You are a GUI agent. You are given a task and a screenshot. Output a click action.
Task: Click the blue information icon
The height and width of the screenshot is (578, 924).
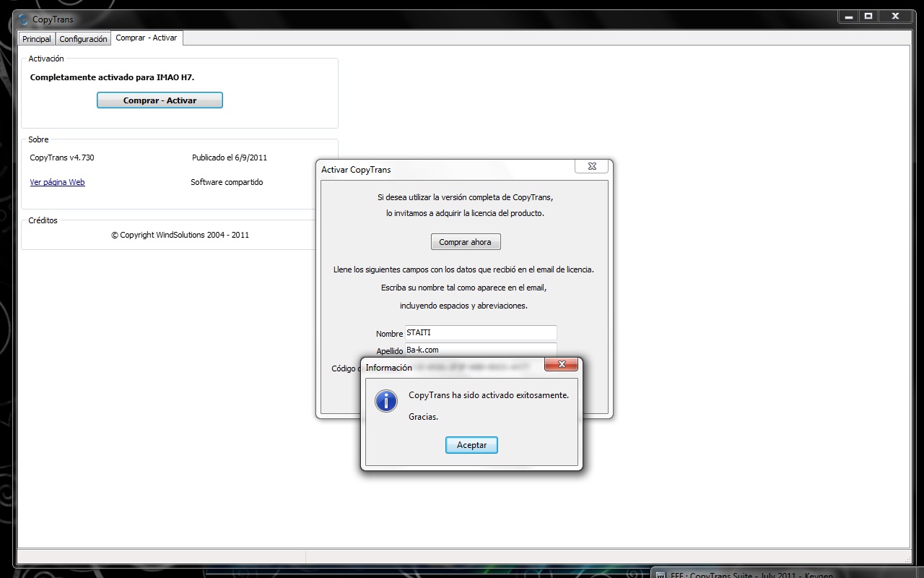pos(386,401)
